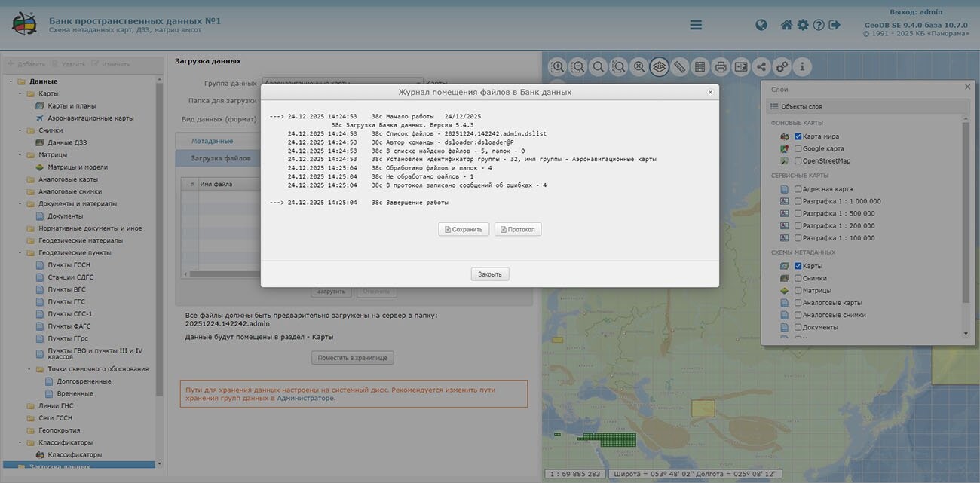Open the help question mark icon
This screenshot has width=980, height=483.
coord(819,25)
